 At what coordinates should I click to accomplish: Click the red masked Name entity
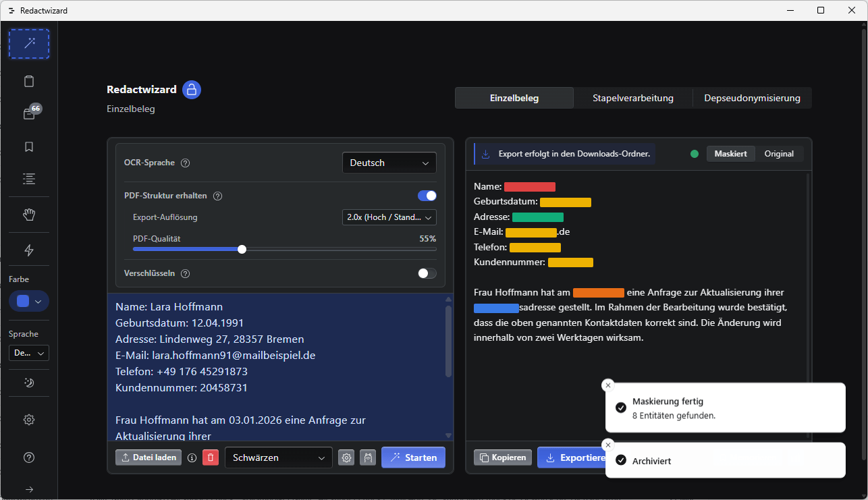(530, 187)
